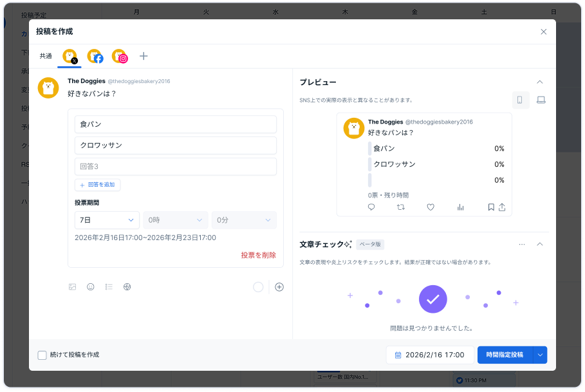Click the poll list icon

pos(109,287)
